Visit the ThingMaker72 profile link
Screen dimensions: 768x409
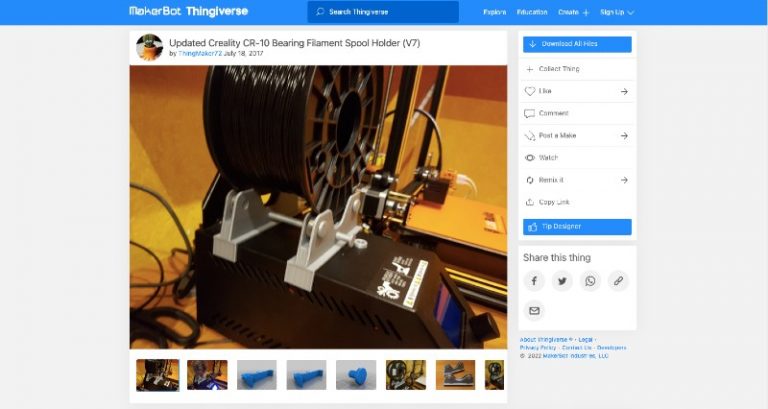[x=200, y=53]
